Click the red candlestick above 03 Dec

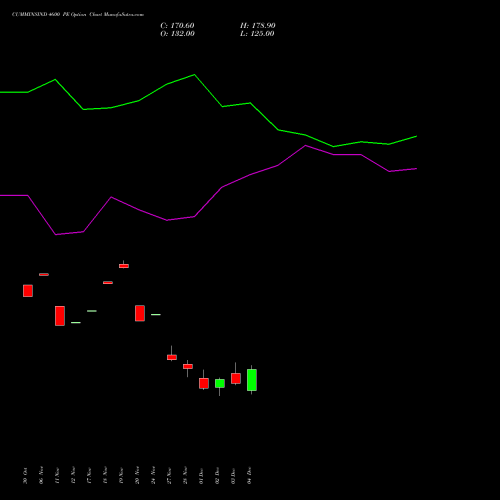click(236, 378)
